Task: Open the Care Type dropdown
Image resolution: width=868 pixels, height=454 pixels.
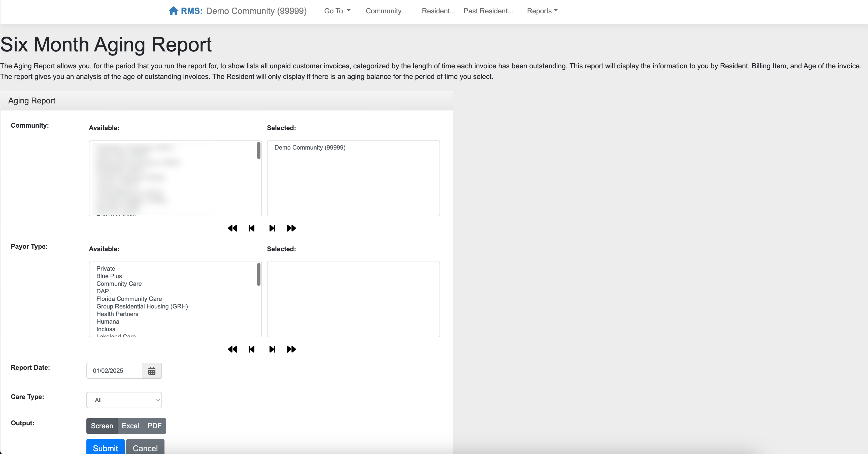Action: tap(124, 400)
